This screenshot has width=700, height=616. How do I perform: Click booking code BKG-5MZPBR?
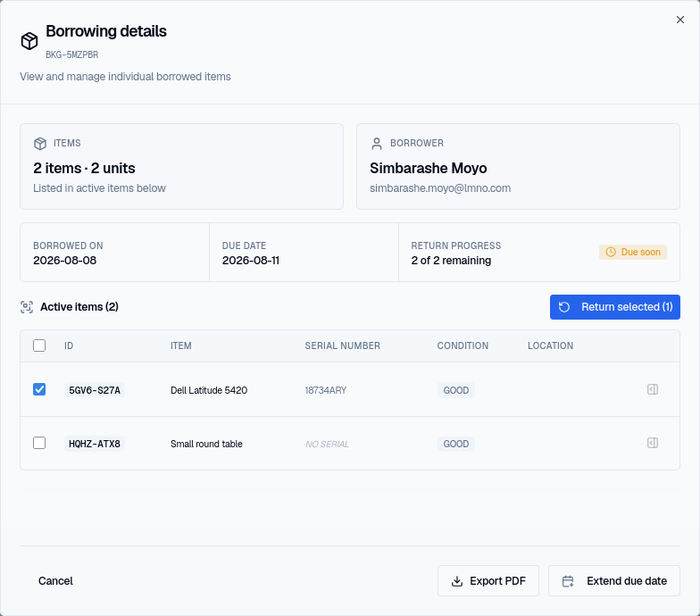[x=71, y=54]
